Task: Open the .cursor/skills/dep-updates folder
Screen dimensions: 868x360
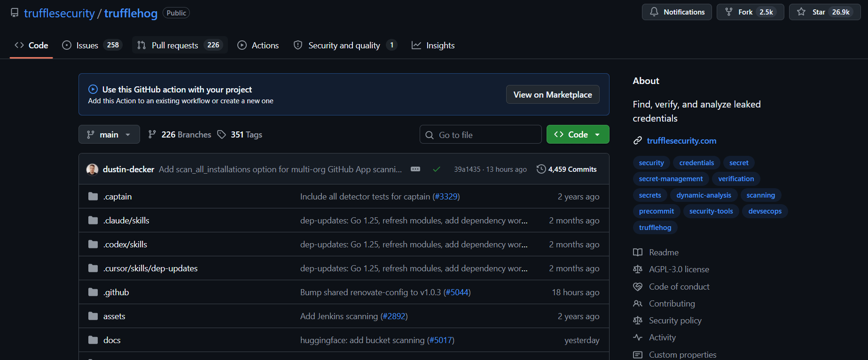Action: coord(150,268)
